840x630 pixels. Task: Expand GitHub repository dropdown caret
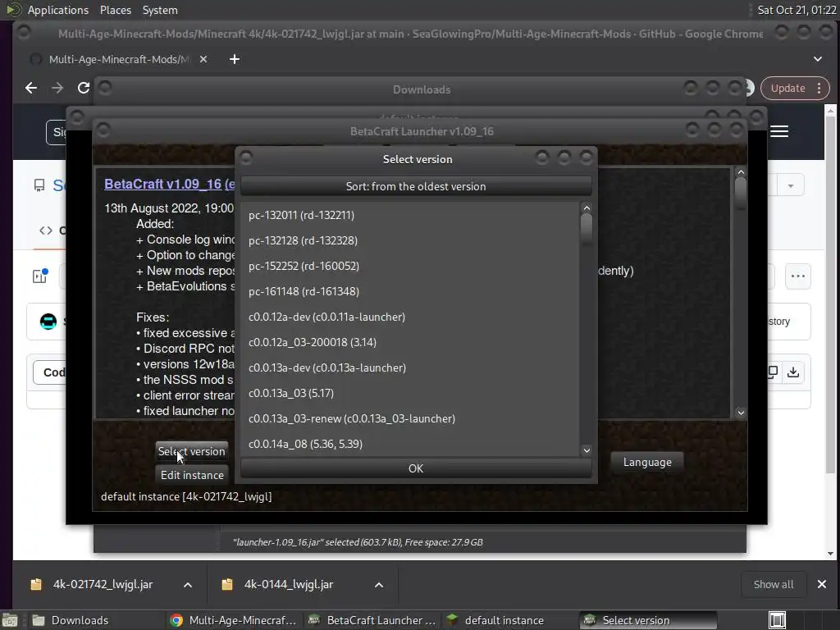(x=790, y=186)
